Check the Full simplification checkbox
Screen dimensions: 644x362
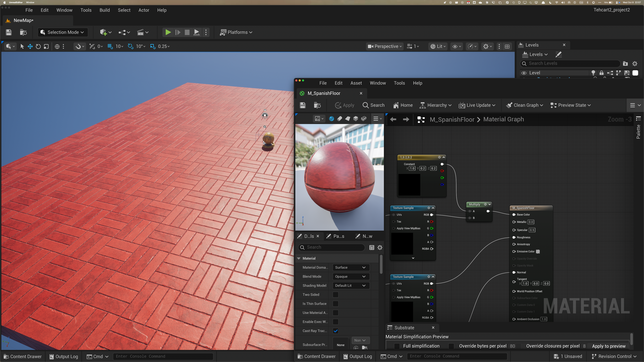point(397,346)
